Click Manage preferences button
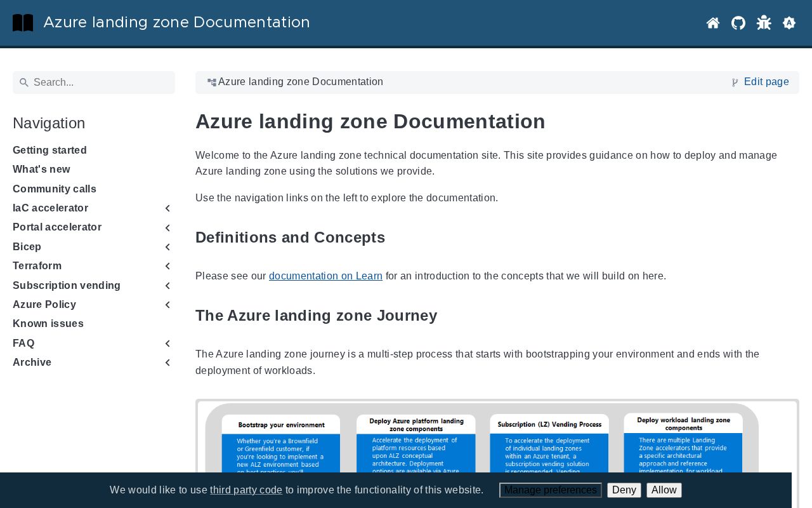 click(x=551, y=490)
